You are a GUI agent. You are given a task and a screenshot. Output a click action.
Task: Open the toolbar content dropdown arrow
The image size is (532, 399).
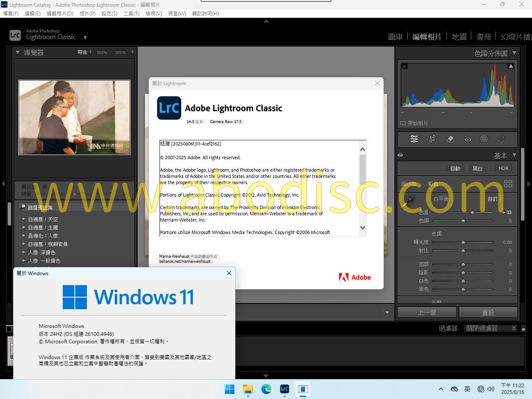[x=387, y=313]
